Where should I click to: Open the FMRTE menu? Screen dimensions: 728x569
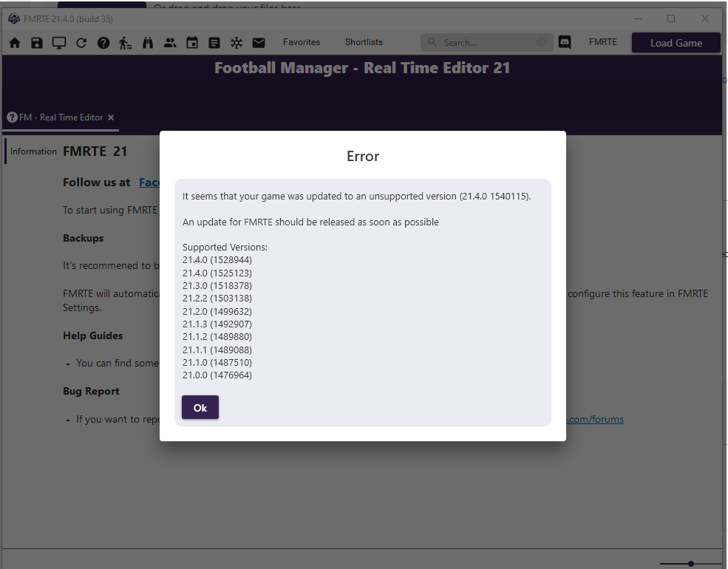pyautogui.click(x=602, y=42)
